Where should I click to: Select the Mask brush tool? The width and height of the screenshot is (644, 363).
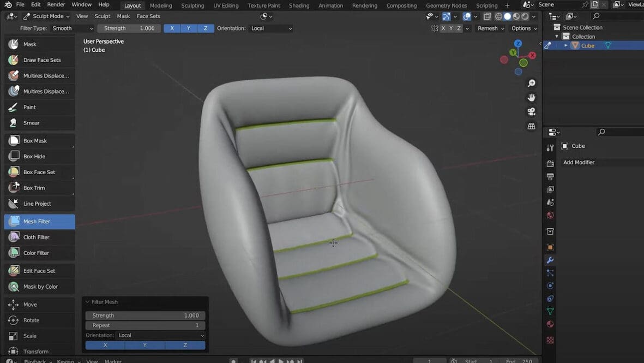pos(39,44)
